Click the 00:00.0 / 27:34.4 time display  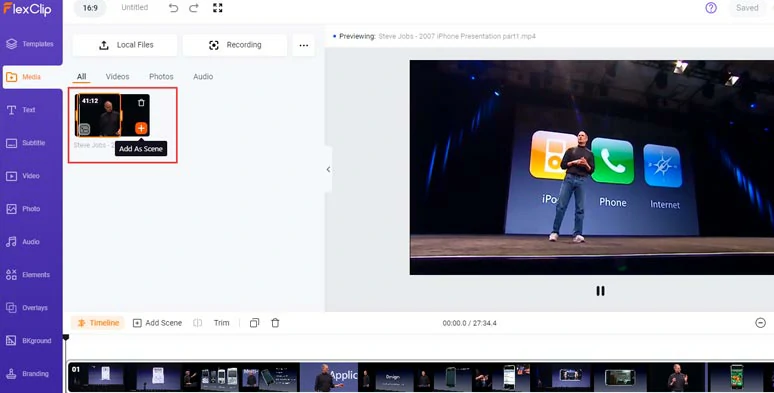click(x=469, y=323)
